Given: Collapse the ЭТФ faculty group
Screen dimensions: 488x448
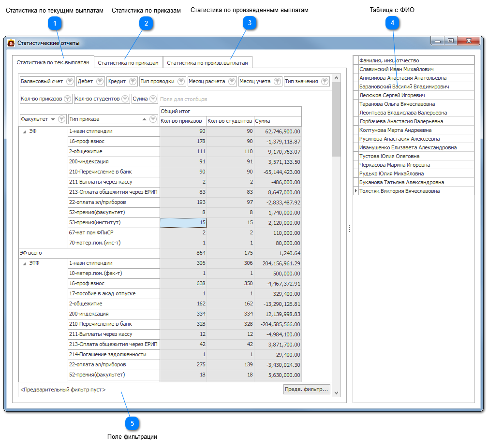Looking at the screenshot, I should pyautogui.click(x=24, y=264).
